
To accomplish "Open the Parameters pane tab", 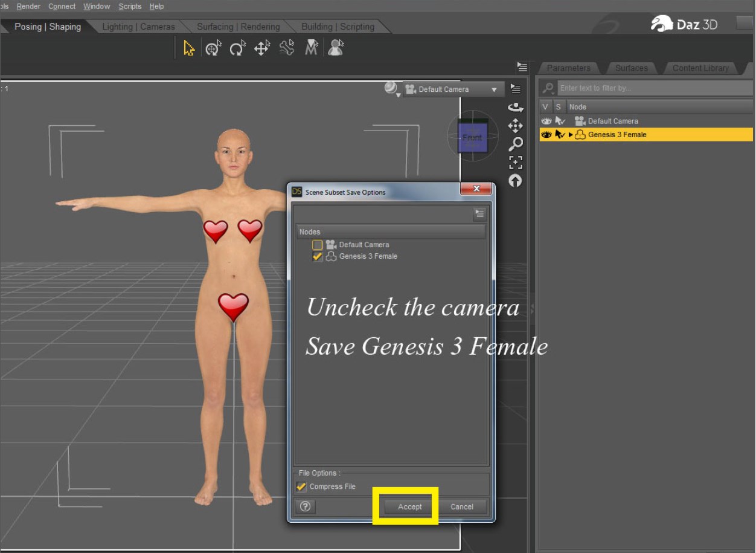I will (568, 68).
